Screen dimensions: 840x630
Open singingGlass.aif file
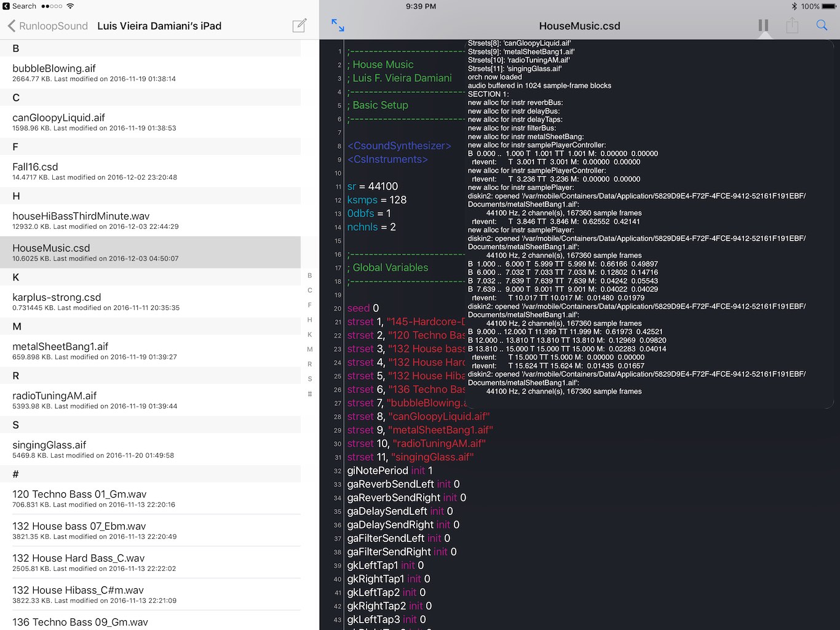pyautogui.click(x=150, y=449)
